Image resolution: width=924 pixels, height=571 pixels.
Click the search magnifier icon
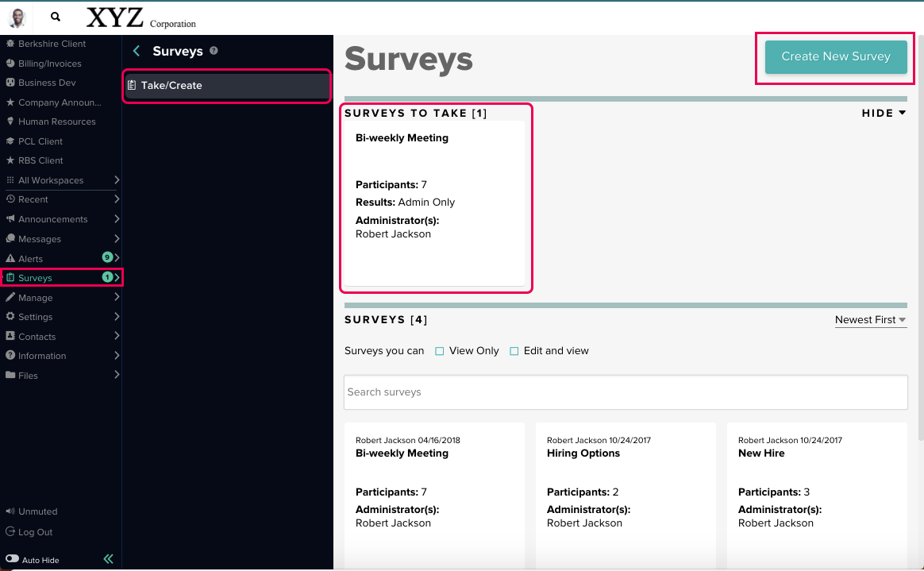coord(56,17)
